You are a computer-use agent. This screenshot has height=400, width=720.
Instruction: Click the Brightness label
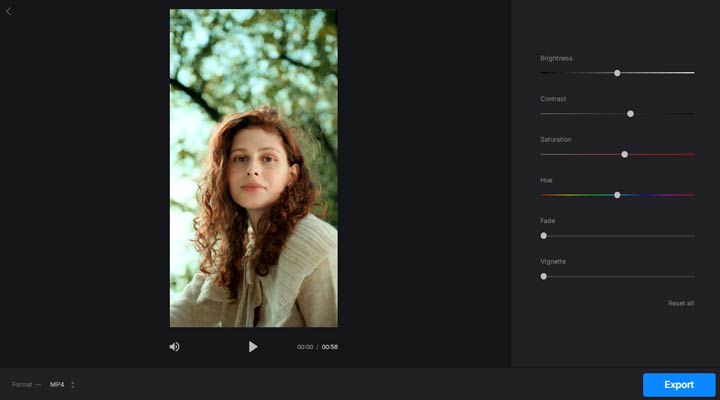pos(556,58)
